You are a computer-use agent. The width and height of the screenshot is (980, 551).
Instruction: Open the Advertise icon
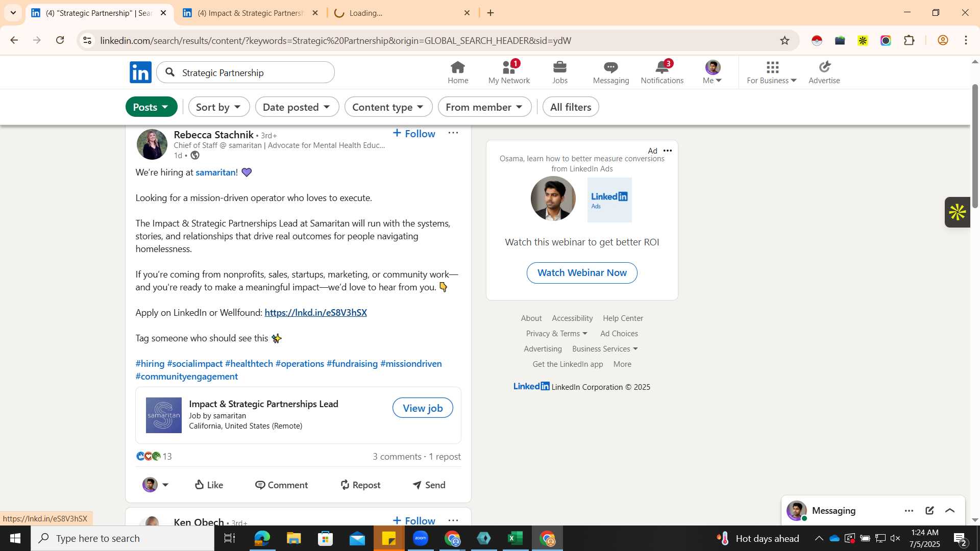point(824,72)
